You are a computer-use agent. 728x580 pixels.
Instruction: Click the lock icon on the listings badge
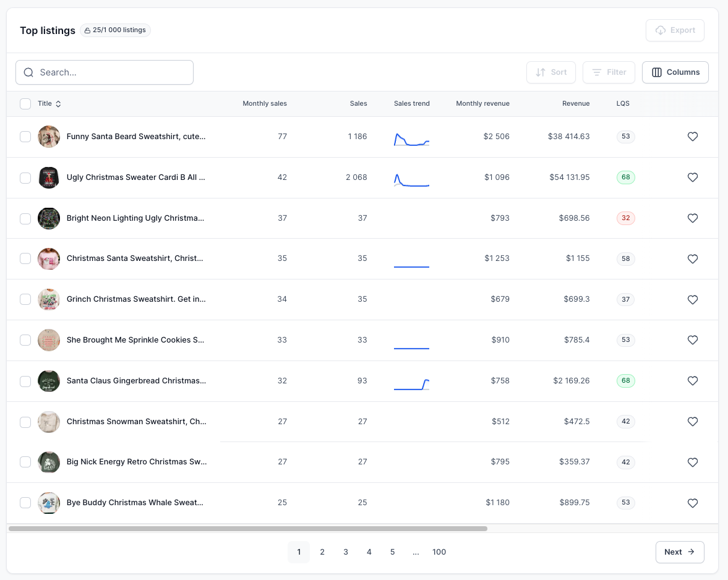[87, 30]
